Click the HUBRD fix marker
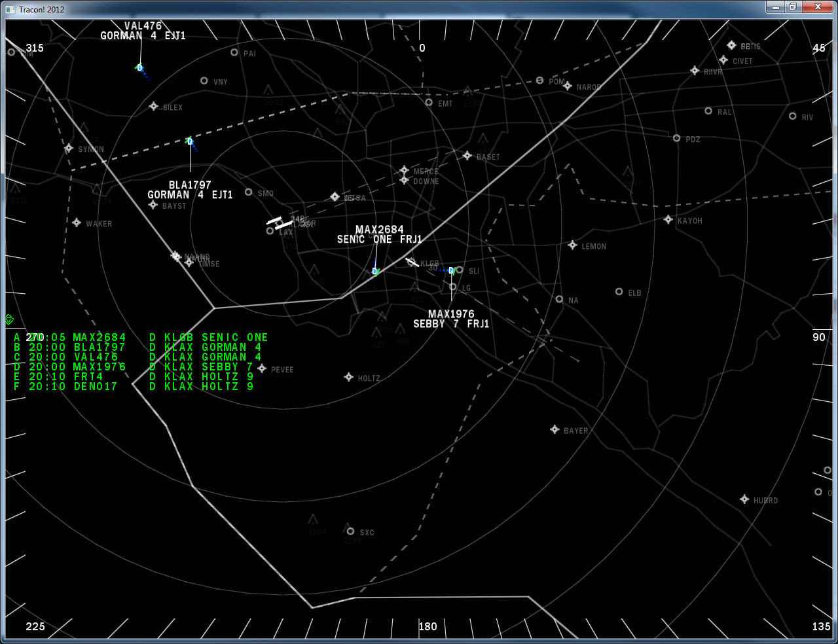 click(x=744, y=499)
